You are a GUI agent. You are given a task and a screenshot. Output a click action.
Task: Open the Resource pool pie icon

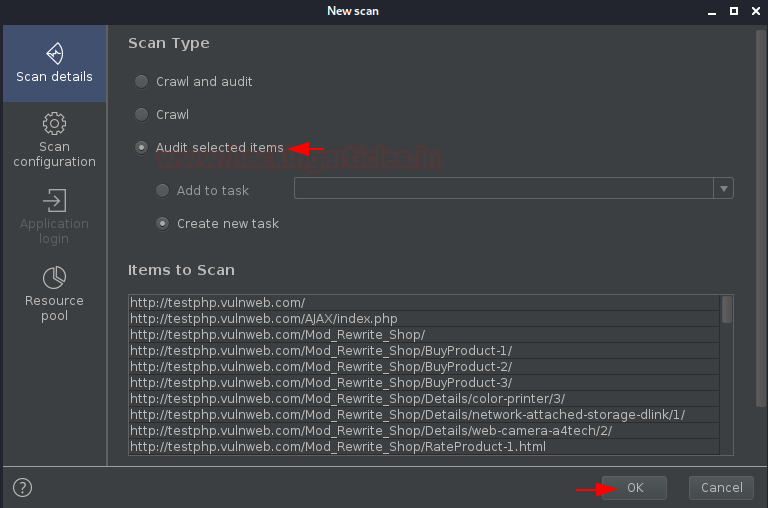click(54, 278)
